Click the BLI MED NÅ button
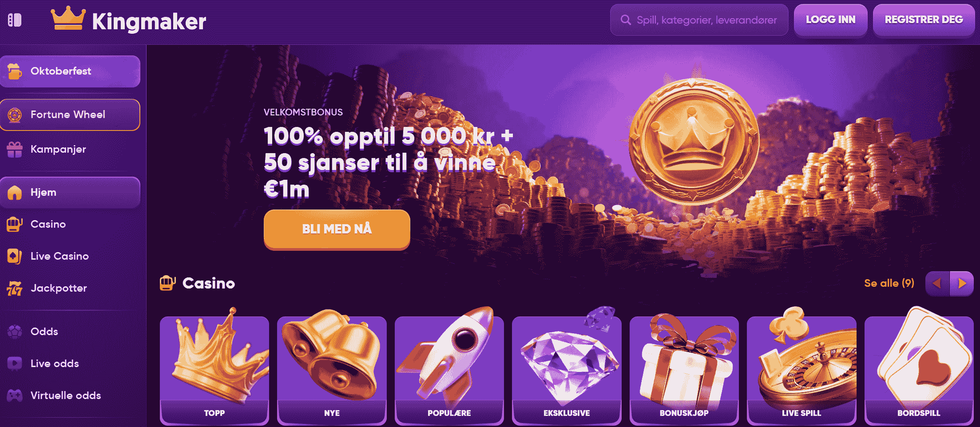Viewport: 980px width, 427px height. click(337, 229)
